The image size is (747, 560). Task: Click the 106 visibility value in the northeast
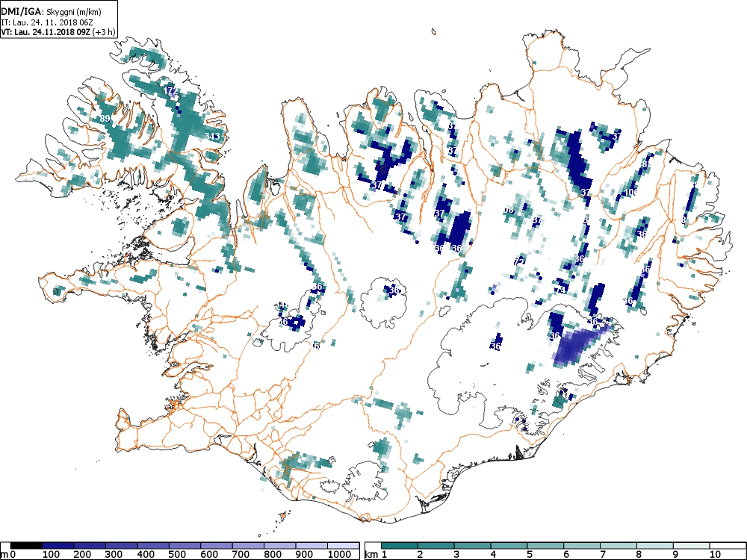point(630,193)
